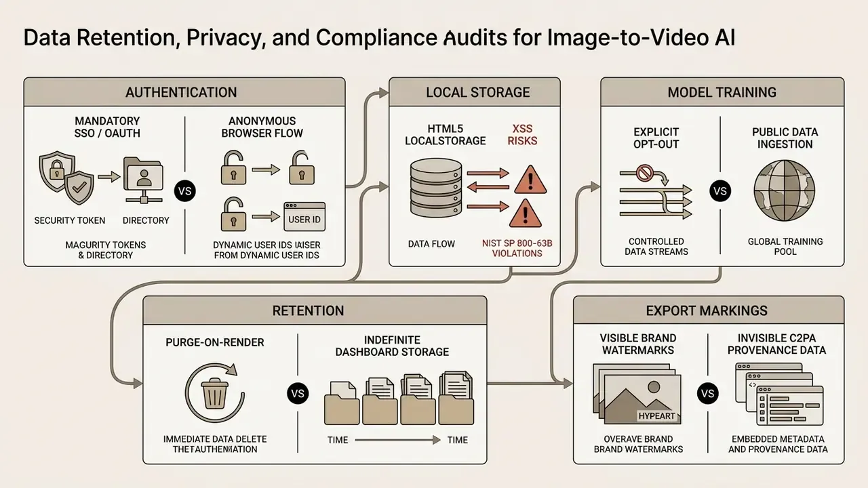The width and height of the screenshot is (868, 488).
Task: Click the VS badge in Model Training panel
Action: point(719,191)
